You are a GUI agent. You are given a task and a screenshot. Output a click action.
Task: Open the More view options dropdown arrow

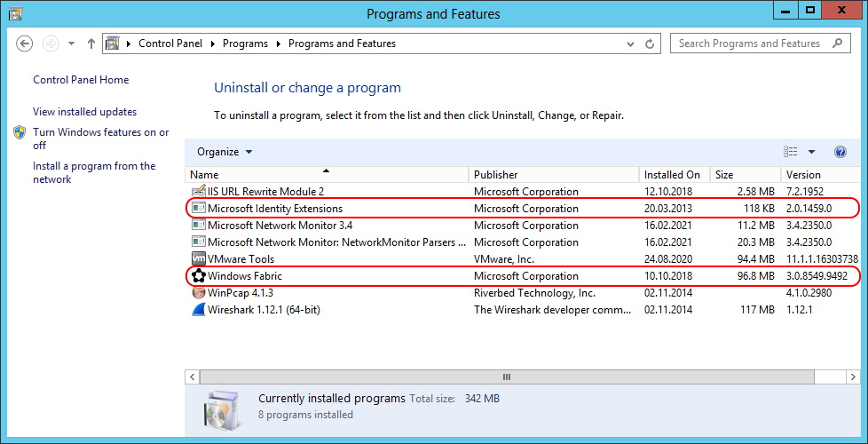811,152
